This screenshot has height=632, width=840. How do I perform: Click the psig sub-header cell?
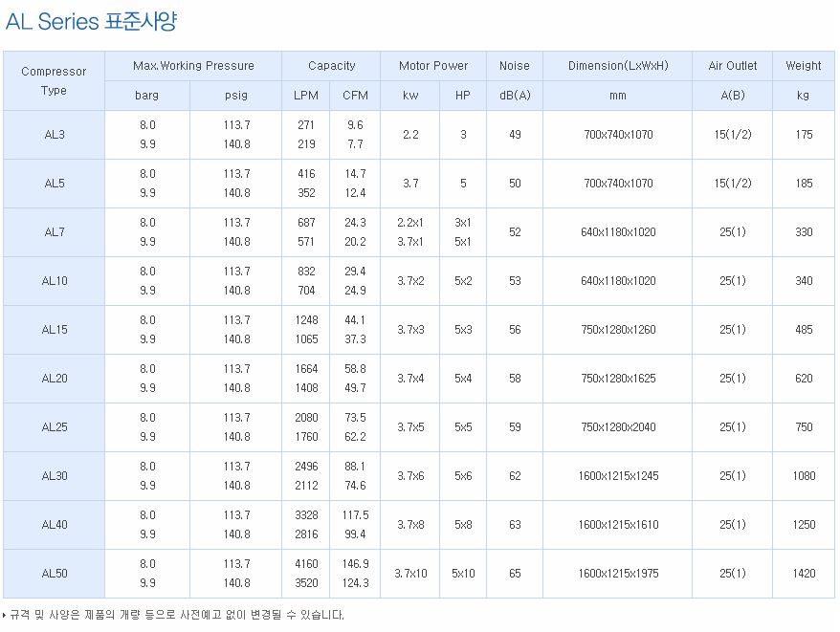click(x=236, y=96)
